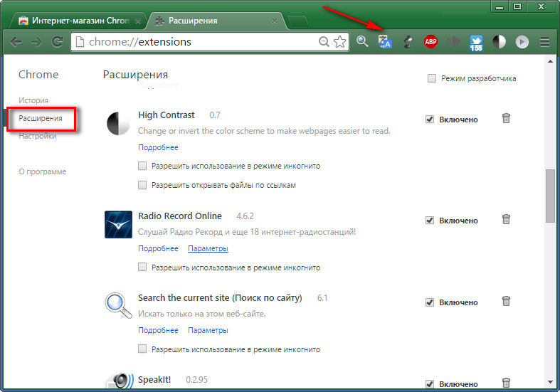Open Параметры for Radio Record Online

click(208, 248)
